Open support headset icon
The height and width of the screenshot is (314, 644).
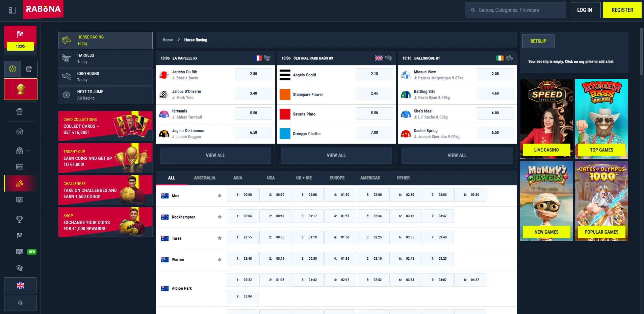(x=20, y=303)
